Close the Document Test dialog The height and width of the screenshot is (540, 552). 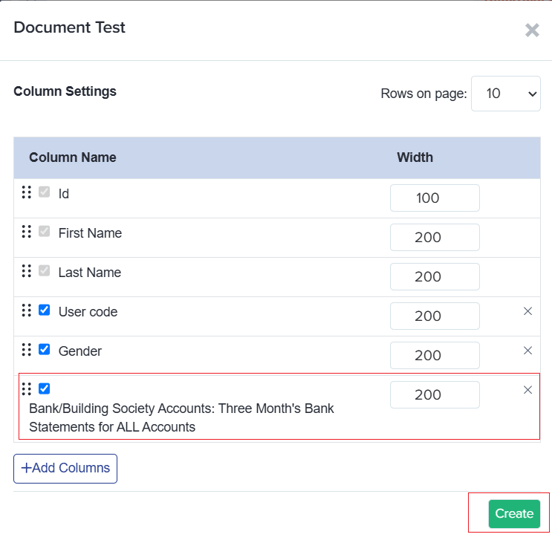click(532, 30)
